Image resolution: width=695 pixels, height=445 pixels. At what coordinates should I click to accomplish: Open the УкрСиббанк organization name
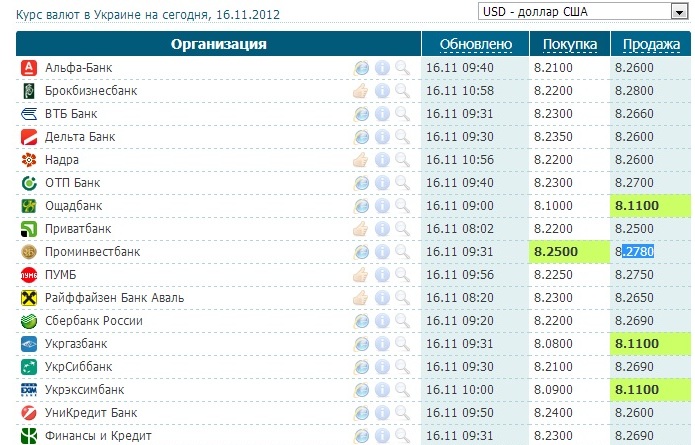pos(78,367)
